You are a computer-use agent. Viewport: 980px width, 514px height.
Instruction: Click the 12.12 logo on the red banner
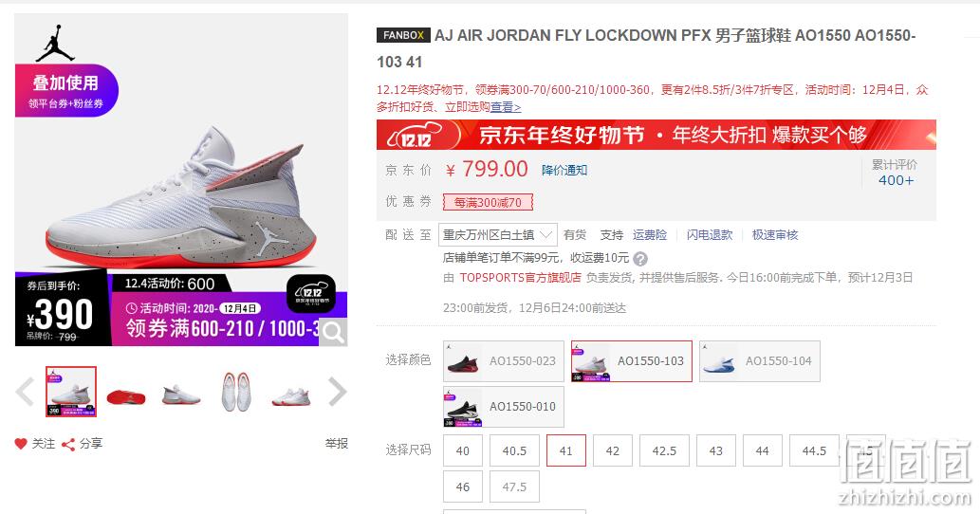414,135
